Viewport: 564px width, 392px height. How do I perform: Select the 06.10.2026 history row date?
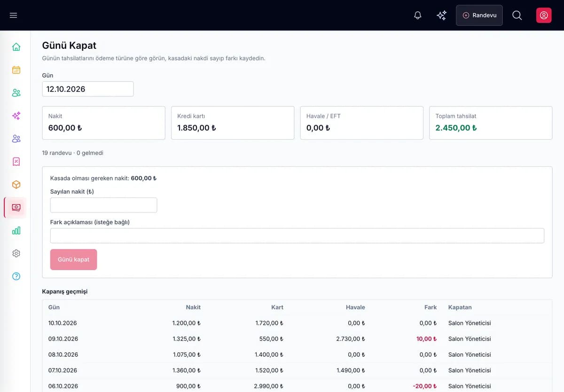pos(63,386)
